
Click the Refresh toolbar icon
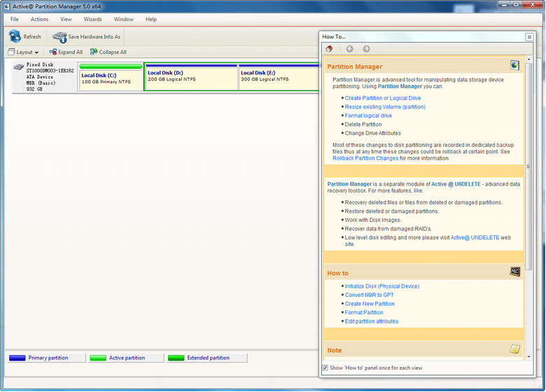pos(15,36)
